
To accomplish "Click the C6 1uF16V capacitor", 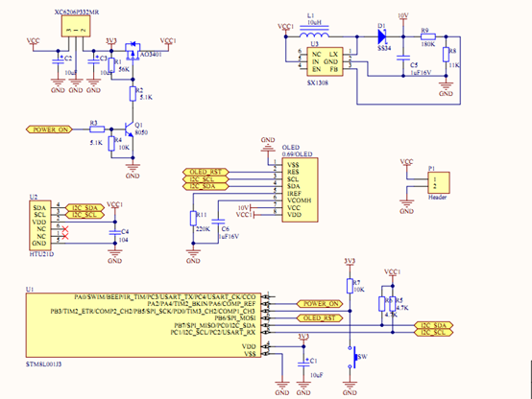I will pos(218,222).
